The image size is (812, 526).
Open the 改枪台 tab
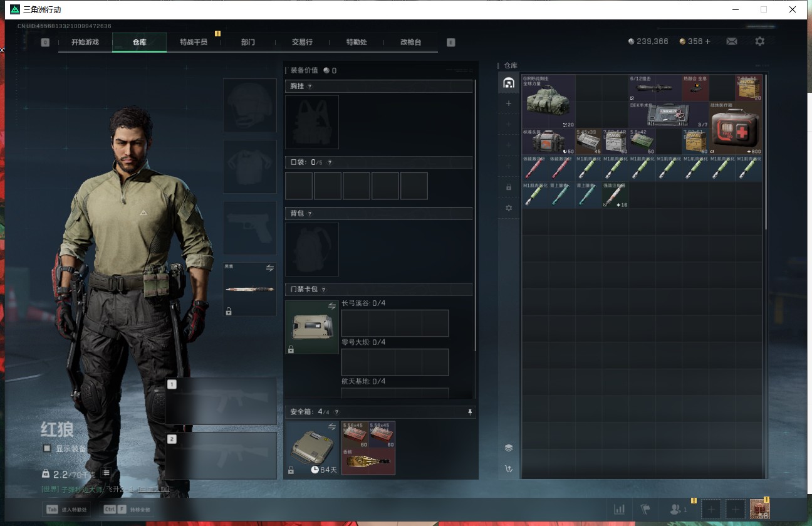click(x=410, y=42)
